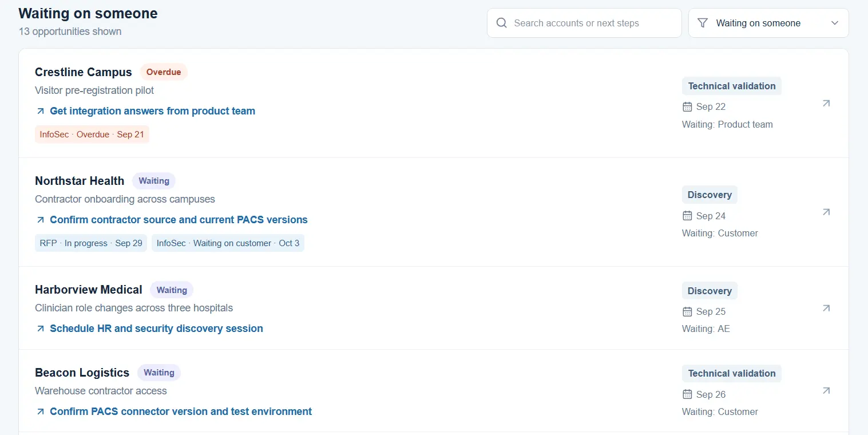Screen dimensions: 868x435
Task: Click the 'Beacon Logistics' account name
Action: tap(82, 373)
